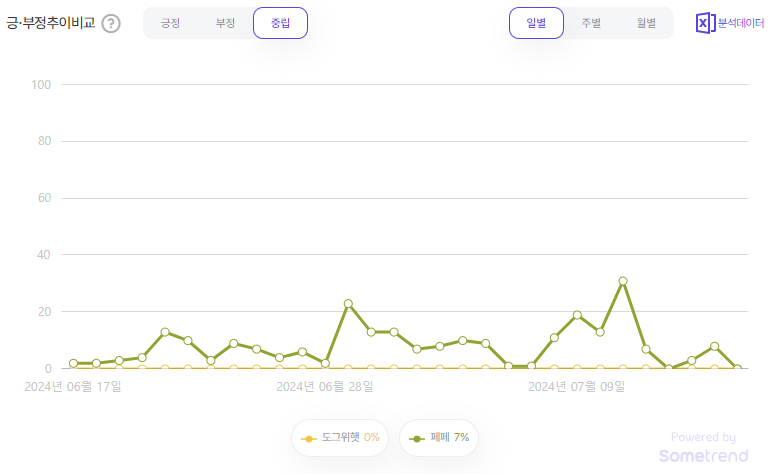Select the 부정 sentiment tab
The width and height of the screenshot is (770, 474).
tap(225, 23)
